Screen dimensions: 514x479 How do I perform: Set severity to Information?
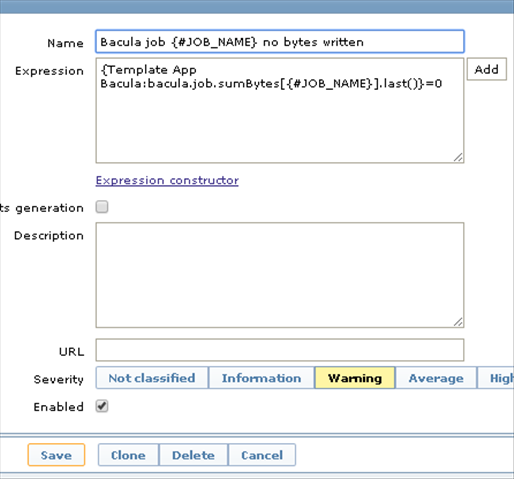(x=261, y=378)
